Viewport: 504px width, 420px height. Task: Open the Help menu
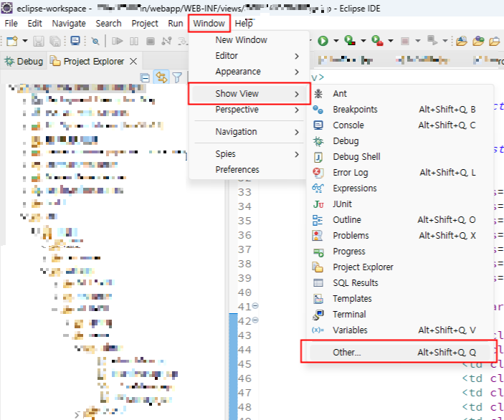pyautogui.click(x=244, y=24)
